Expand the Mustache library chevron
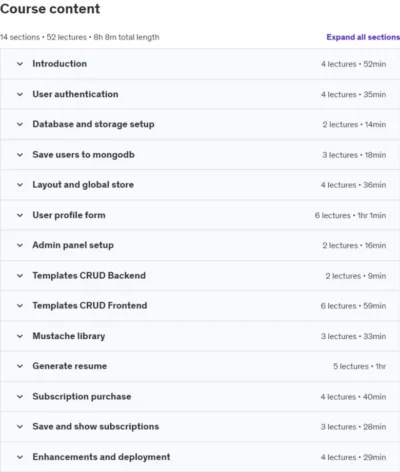Screen dimensions: 400x472 tap(20, 336)
